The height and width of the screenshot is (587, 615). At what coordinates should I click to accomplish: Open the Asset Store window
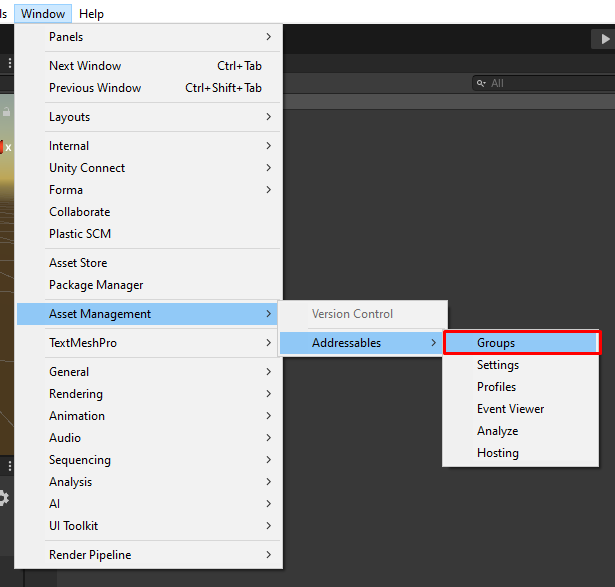[x=78, y=263]
